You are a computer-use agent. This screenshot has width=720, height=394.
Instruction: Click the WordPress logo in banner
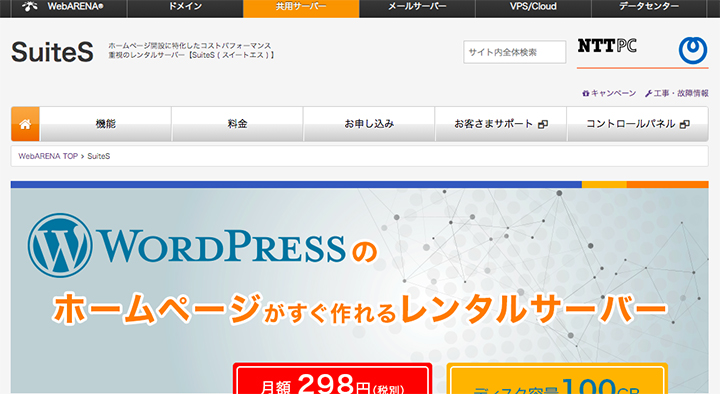(186, 245)
